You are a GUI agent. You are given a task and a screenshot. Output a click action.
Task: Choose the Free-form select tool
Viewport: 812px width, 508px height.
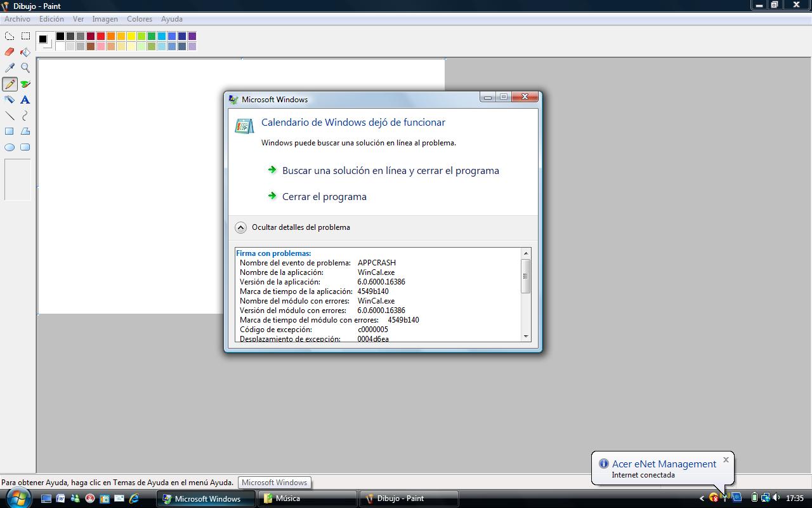[x=10, y=36]
